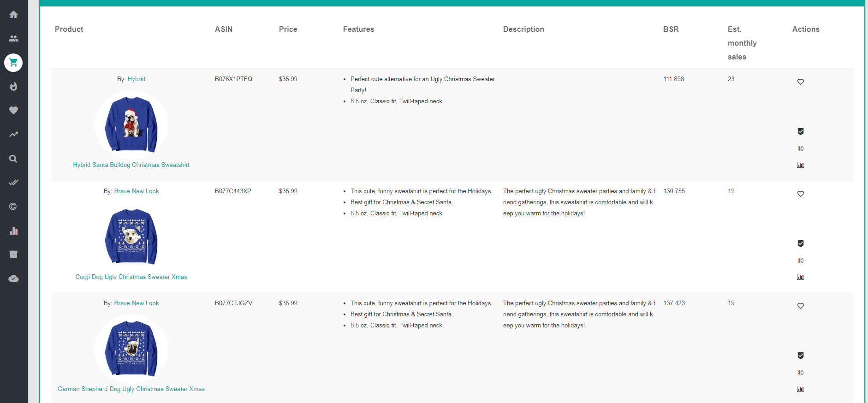Click shield check icon for Hybrid Santa Bulldog
Viewport: 868px width, 403px height.
click(801, 131)
